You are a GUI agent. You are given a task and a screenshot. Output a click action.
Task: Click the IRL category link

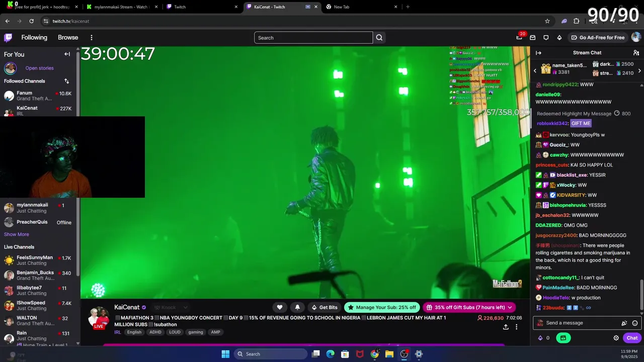[118, 332]
